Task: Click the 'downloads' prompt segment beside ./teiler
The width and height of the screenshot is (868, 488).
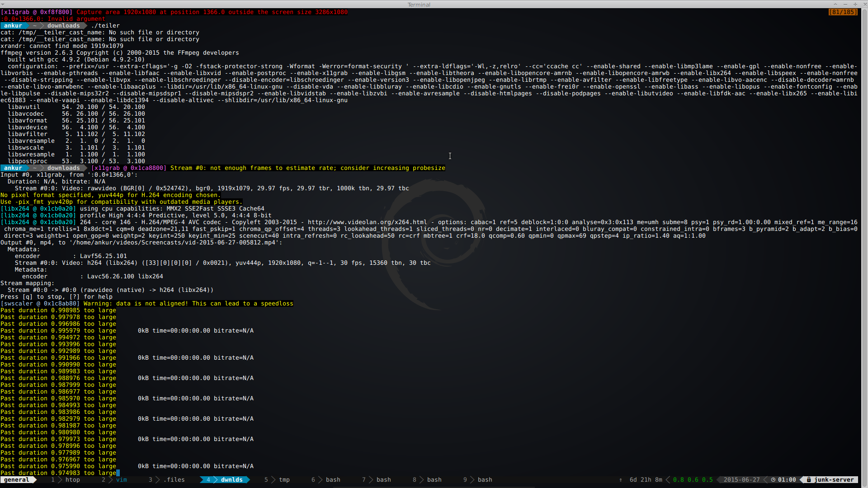Action: tap(64, 26)
